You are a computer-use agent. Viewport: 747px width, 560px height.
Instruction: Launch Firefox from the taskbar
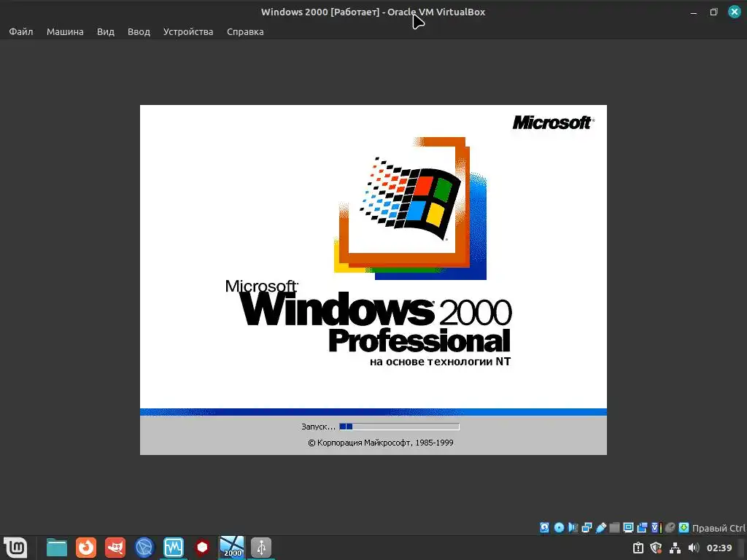point(86,547)
